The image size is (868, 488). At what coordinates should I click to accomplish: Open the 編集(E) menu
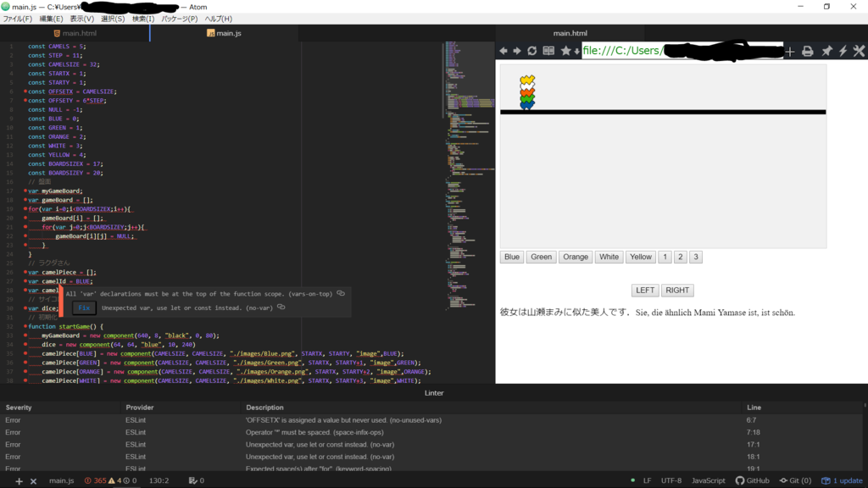(51, 19)
